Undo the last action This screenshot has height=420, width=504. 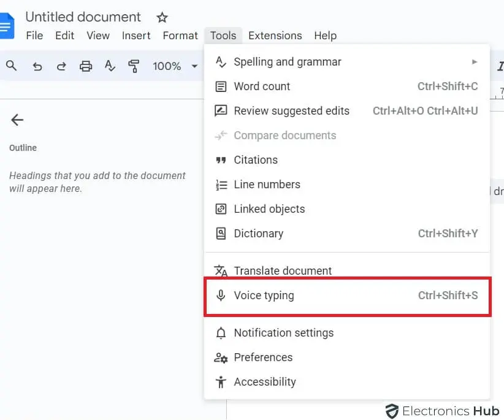[x=37, y=66]
